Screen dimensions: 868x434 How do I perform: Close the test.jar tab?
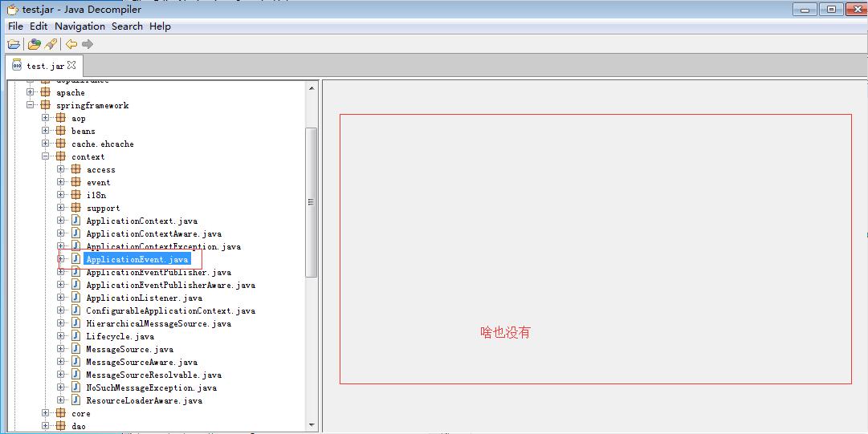[x=71, y=65]
